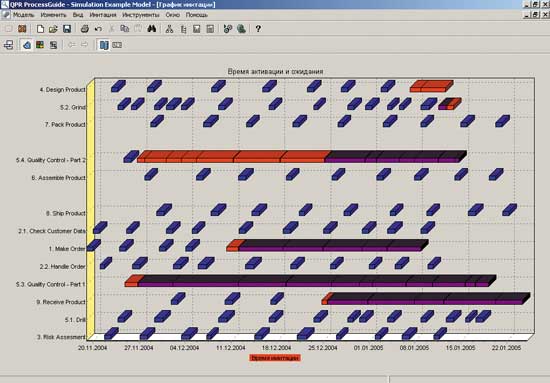Click the 2.2. Handle Order row label
The height and width of the screenshot is (383, 550).
(62, 267)
